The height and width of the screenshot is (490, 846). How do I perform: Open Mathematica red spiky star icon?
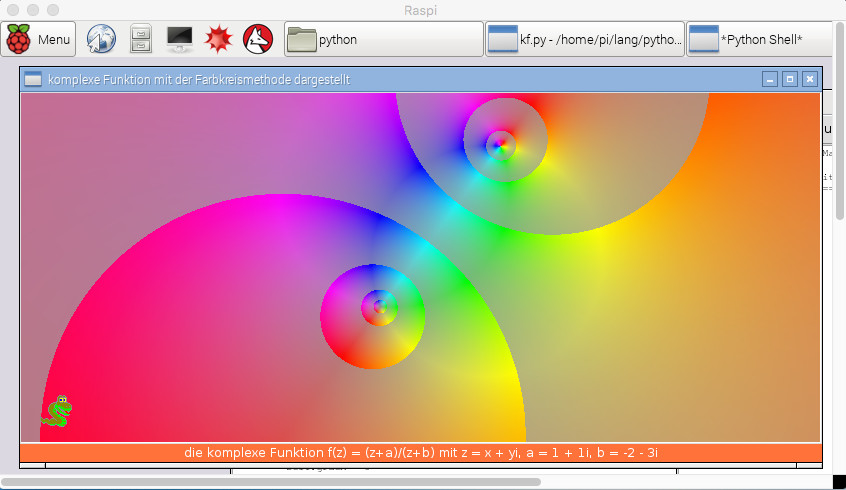click(x=218, y=40)
